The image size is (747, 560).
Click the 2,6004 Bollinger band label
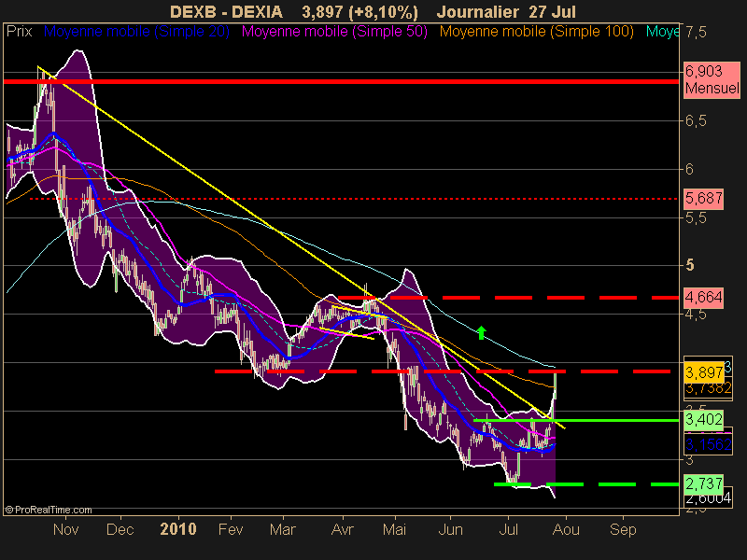[x=708, y=498]
